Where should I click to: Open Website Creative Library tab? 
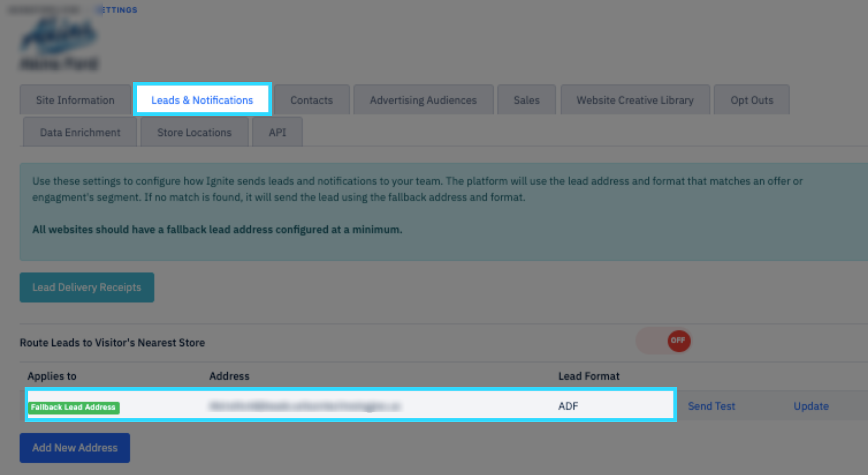(x=635, y=100)
